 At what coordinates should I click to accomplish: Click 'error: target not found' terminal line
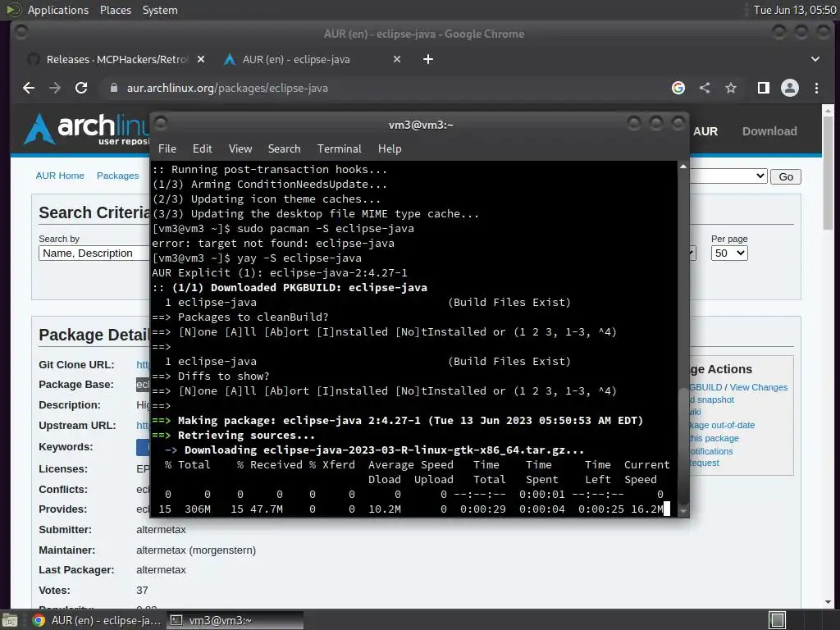coord(273,243)
